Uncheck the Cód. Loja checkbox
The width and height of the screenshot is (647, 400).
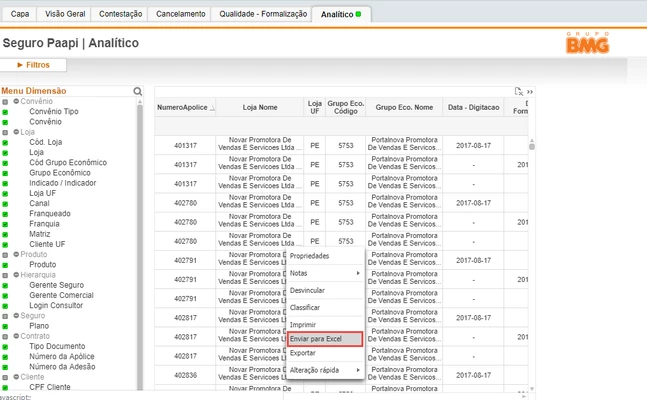coord(5,143)
